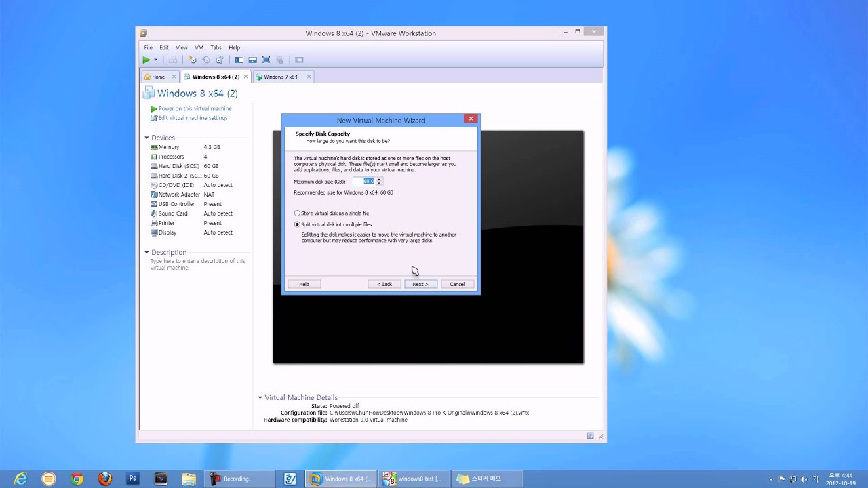
Task: Open the View menu
Action: 182,47
